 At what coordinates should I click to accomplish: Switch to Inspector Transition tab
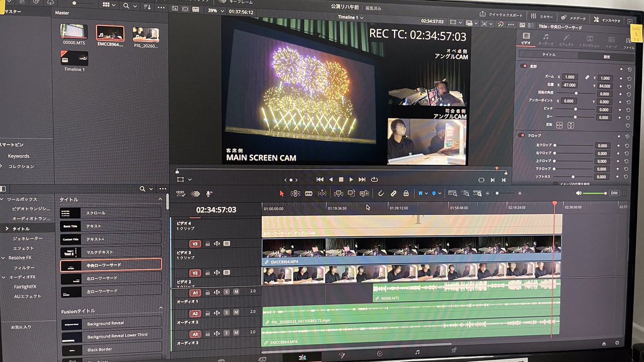click(x=589, y=41)
